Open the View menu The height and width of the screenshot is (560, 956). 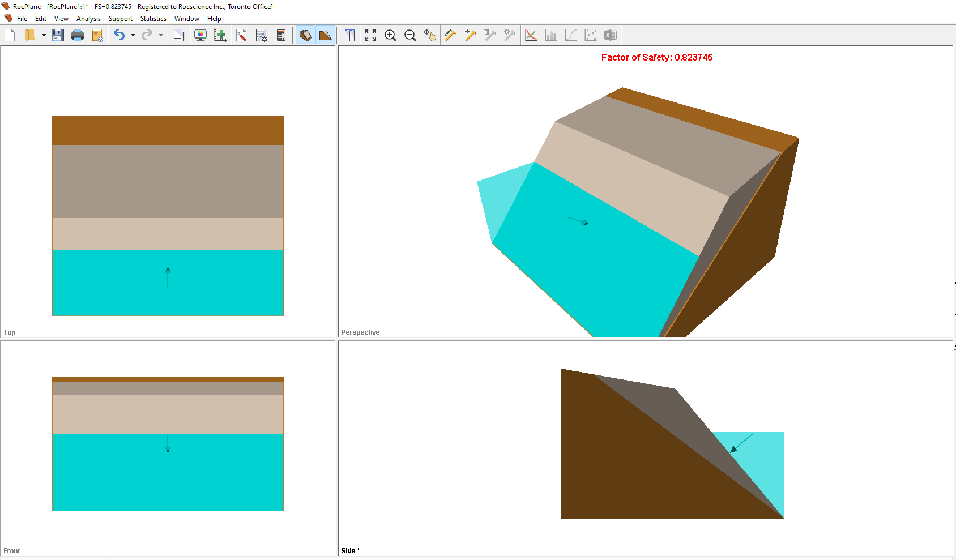pos(61,19)
